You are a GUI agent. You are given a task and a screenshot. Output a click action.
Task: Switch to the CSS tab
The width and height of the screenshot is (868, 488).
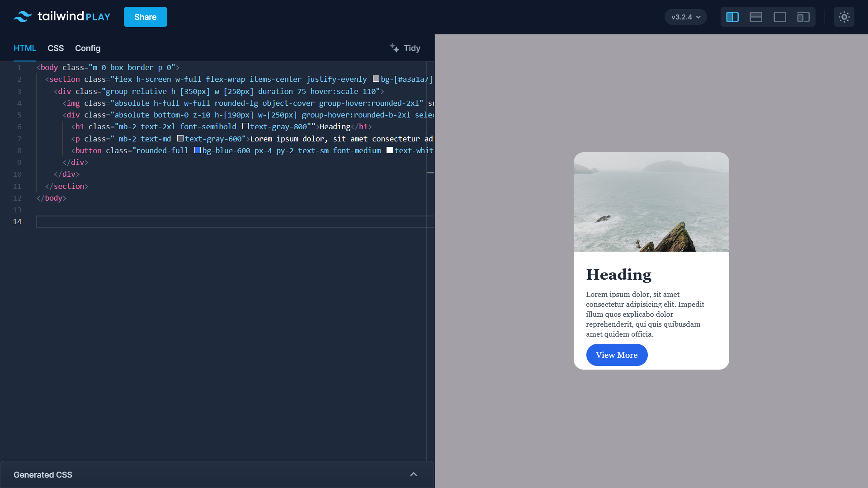[56, 48]
